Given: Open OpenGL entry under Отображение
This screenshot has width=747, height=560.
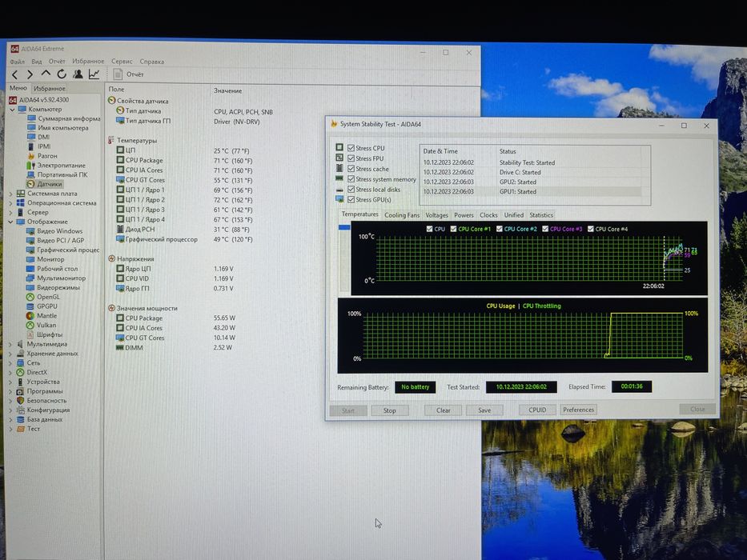Looking at the screenshot, I should pyautogui.click(x=42, y=297).
